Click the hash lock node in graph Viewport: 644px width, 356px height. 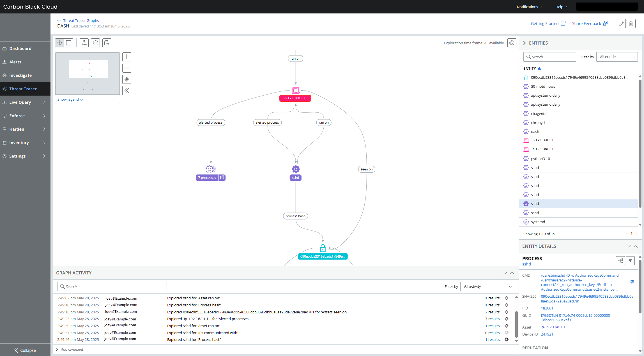coord(323,252)
